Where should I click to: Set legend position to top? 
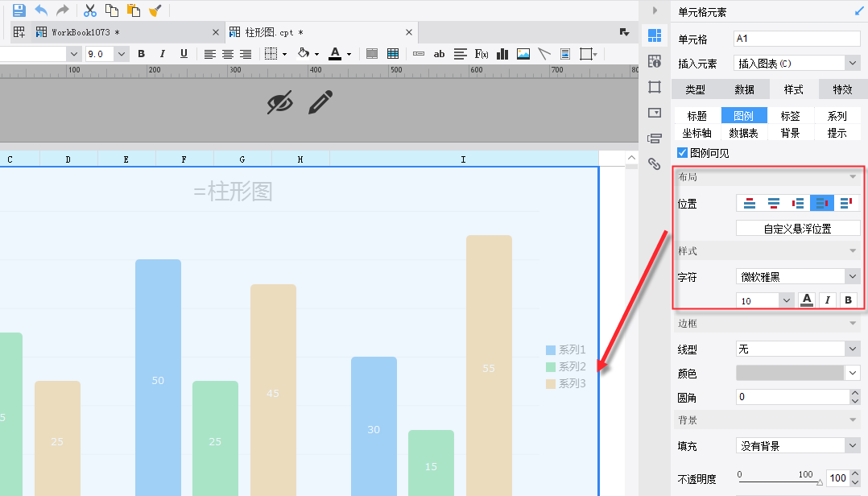click(x=750, y=203)
